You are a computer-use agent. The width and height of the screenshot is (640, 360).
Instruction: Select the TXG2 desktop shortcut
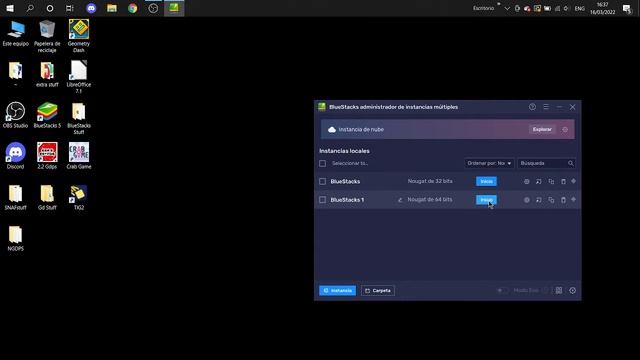point(79,197)
